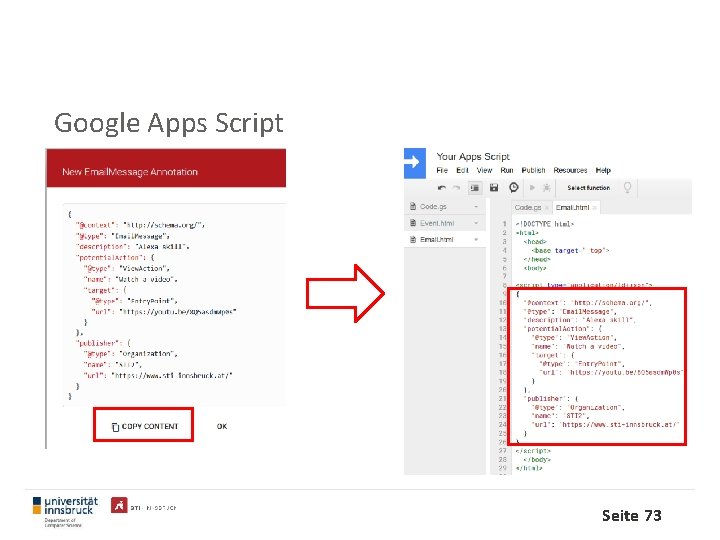Expand the Email.html file options arrow

pos(476,240)
